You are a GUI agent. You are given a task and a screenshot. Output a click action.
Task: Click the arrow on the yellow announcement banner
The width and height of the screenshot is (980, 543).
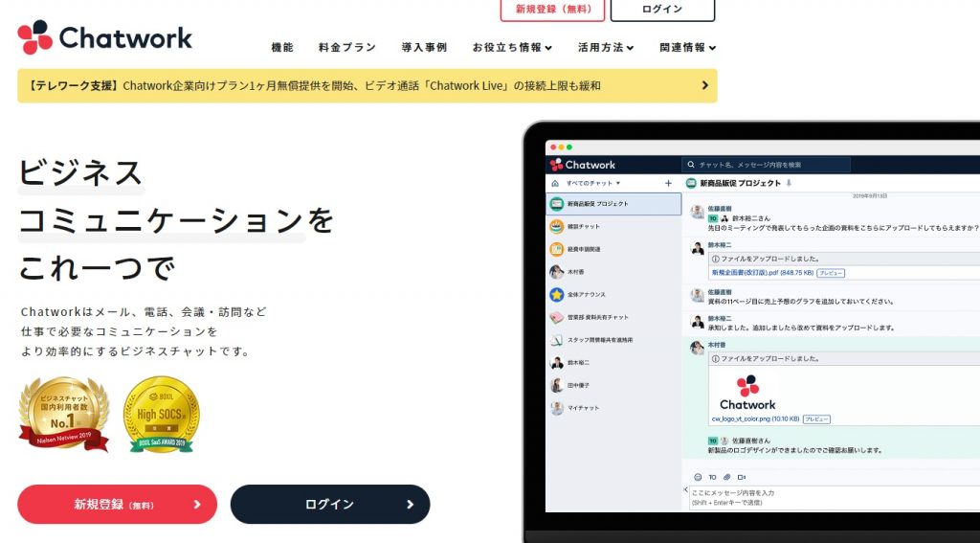click(x=705, y=85)
